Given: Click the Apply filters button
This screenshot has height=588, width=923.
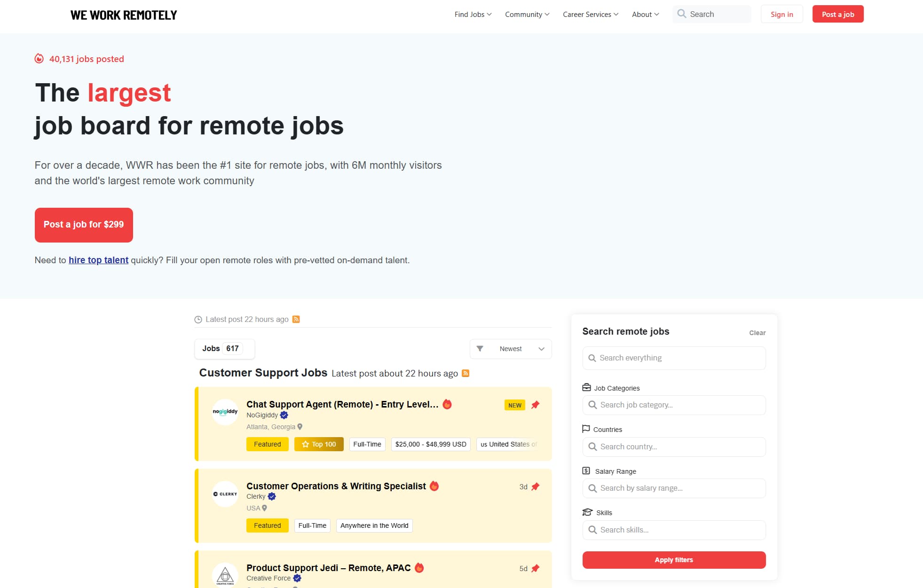Looking at the screenshot, I should [674, 560].
